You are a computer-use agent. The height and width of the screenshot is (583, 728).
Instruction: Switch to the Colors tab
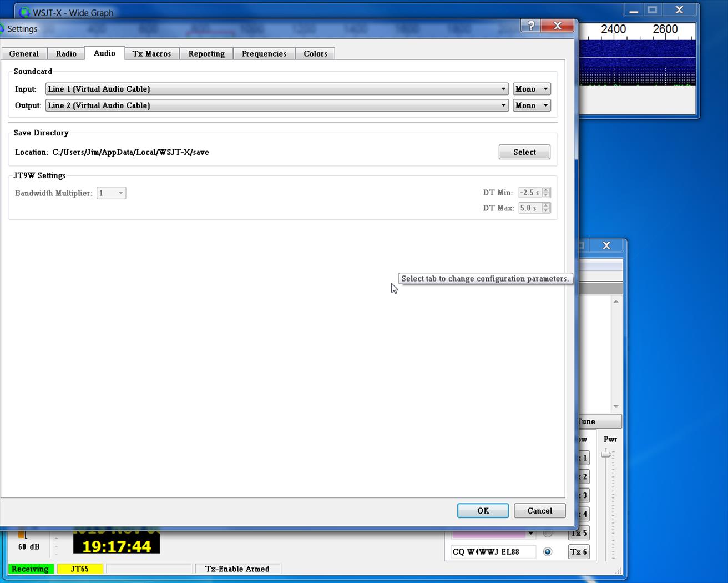(315, 54)
